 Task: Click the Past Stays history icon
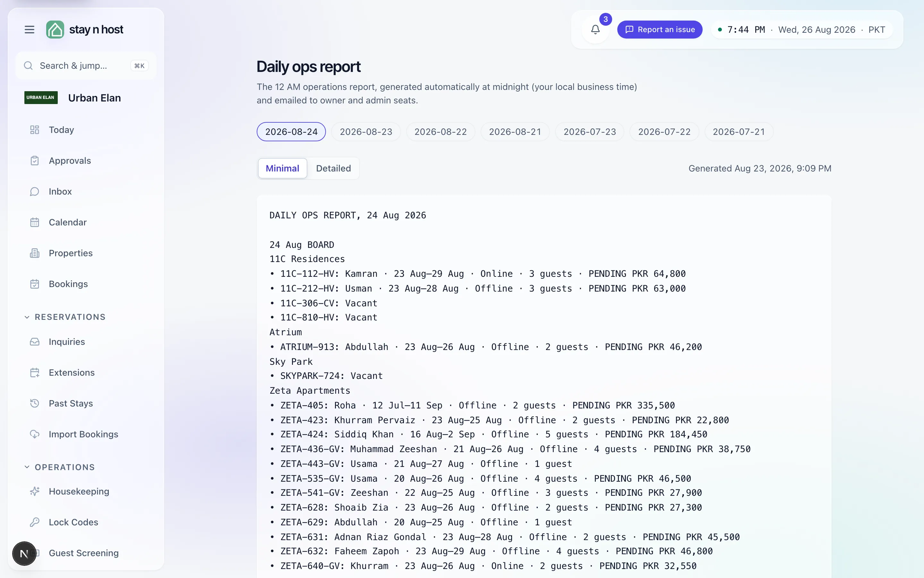point(35,403)
